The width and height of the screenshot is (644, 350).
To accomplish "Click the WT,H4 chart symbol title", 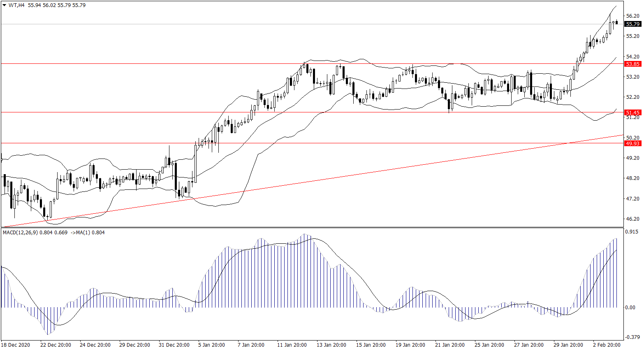I will tap(17, 5).
